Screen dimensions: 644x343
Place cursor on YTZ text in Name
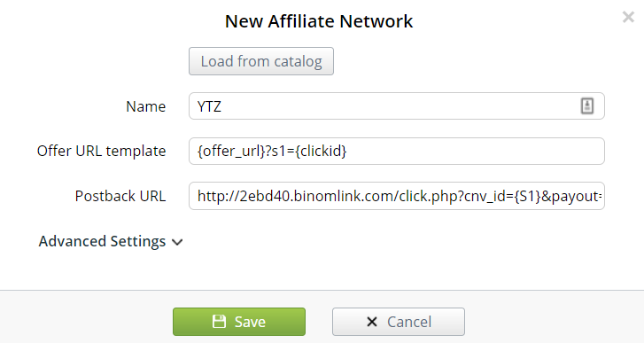209,106
